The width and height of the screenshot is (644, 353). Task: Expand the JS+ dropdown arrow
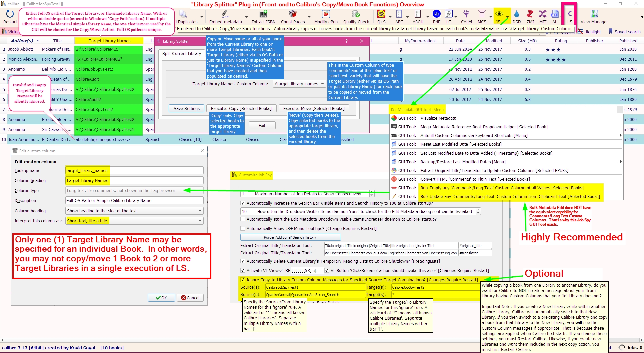tap(507, 16)
